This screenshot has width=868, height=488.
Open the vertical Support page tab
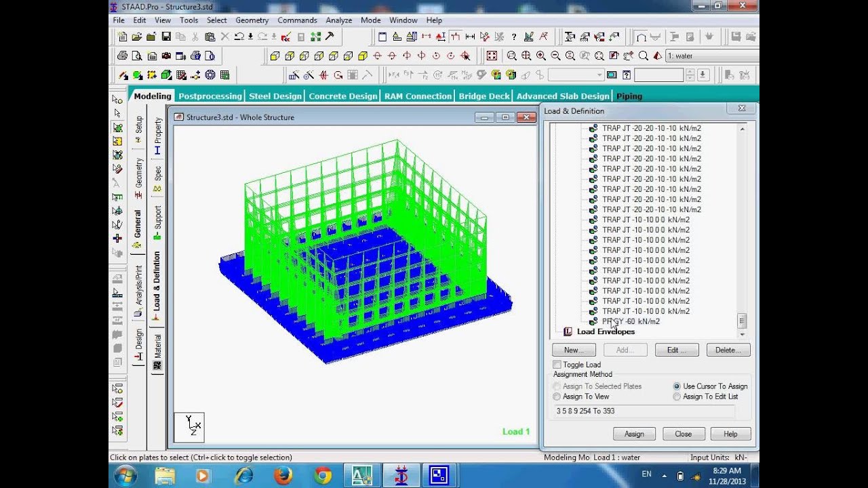coord(157,222)
